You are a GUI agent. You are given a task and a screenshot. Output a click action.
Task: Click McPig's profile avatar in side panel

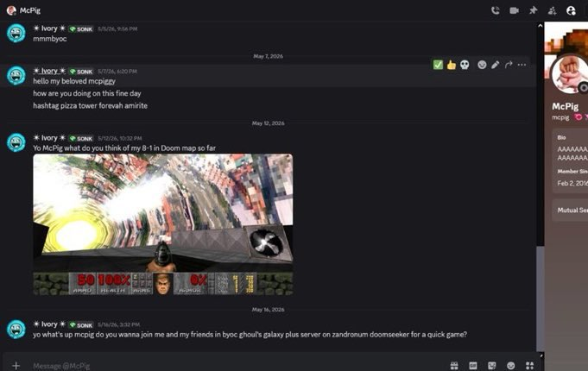tap(570, 75)
